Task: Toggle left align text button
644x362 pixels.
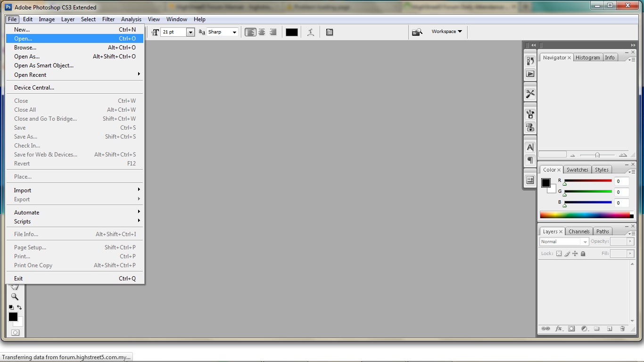Action: 250,32
